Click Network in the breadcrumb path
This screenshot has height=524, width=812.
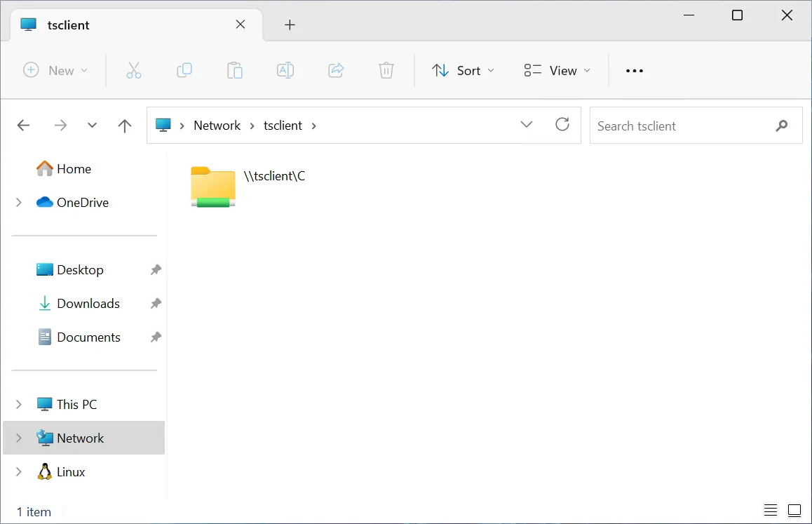217,126
